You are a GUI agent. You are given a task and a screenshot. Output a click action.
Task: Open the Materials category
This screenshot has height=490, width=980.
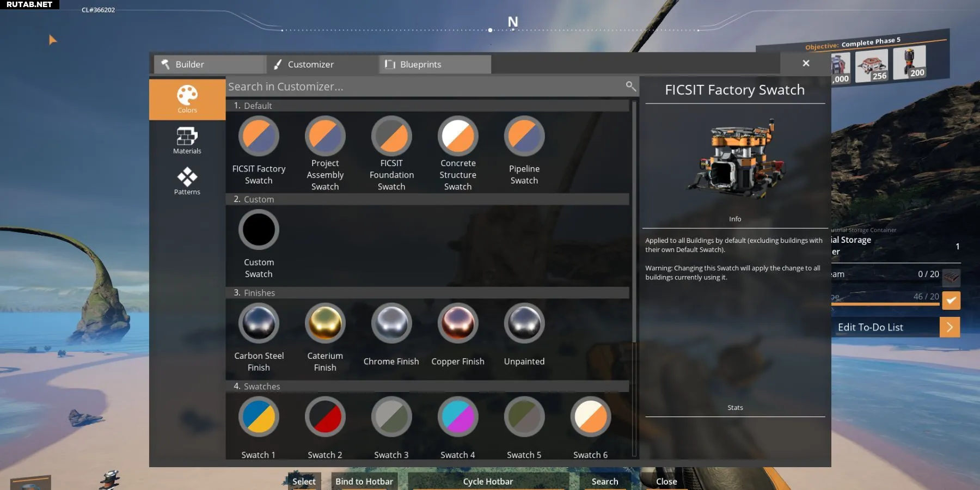(187, 140)
